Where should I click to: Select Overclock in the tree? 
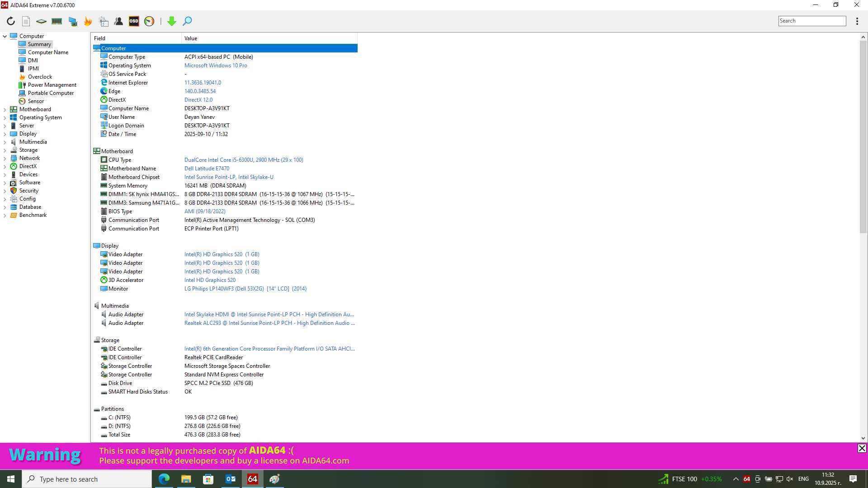(x=40, y=77)
